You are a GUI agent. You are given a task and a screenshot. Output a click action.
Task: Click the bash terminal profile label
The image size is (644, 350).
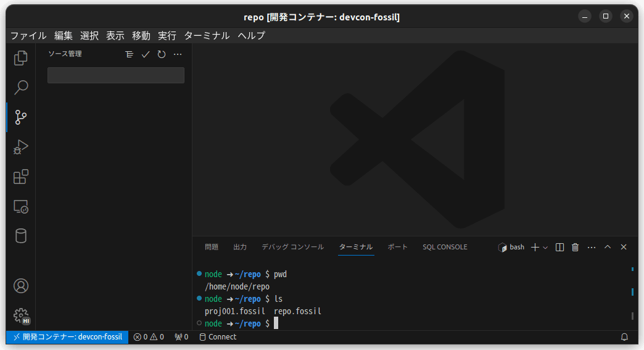point(511,247)
